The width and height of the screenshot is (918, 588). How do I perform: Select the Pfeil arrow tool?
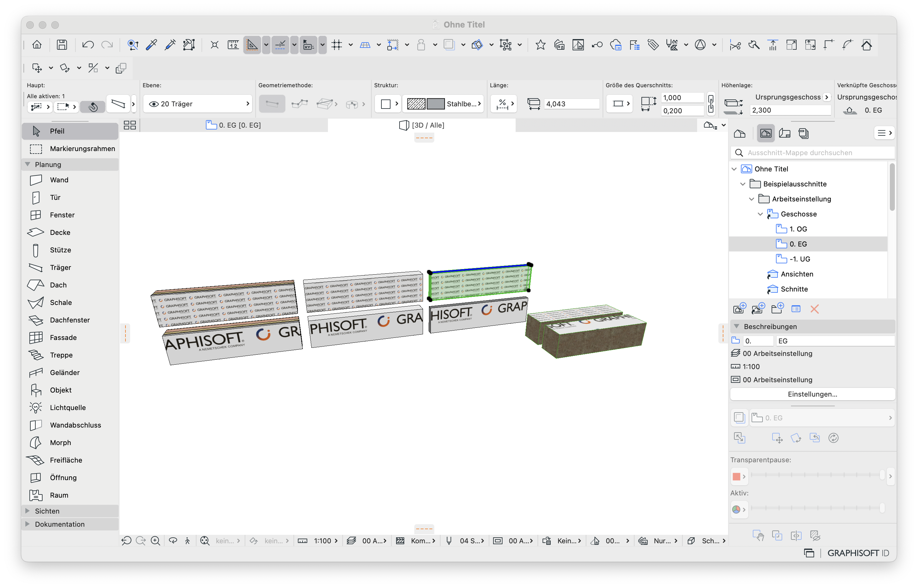[70, 131]
